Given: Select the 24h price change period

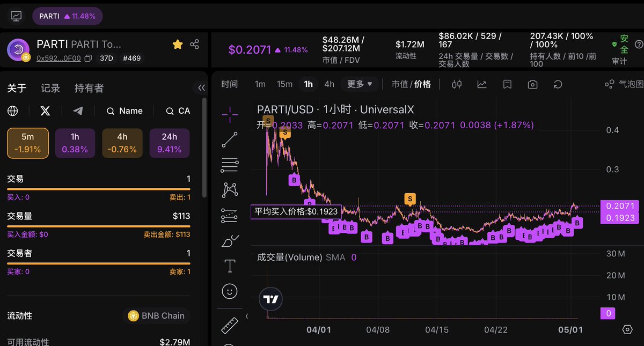Looking at the screenshot, I should [170, 143].
